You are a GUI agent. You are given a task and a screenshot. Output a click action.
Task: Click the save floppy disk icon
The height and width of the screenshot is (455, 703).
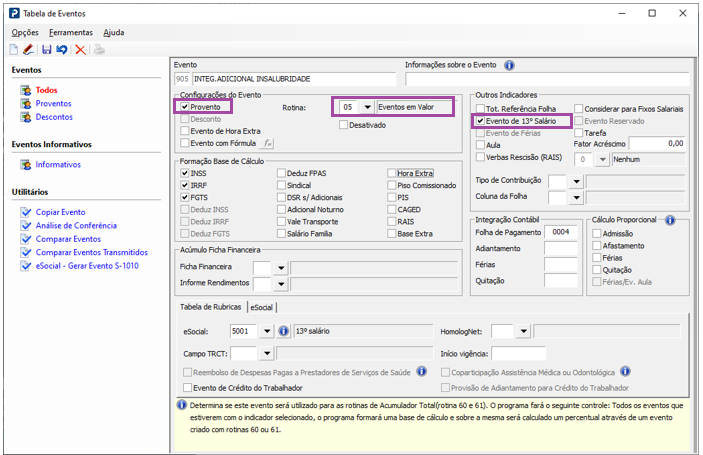point(47,50)
